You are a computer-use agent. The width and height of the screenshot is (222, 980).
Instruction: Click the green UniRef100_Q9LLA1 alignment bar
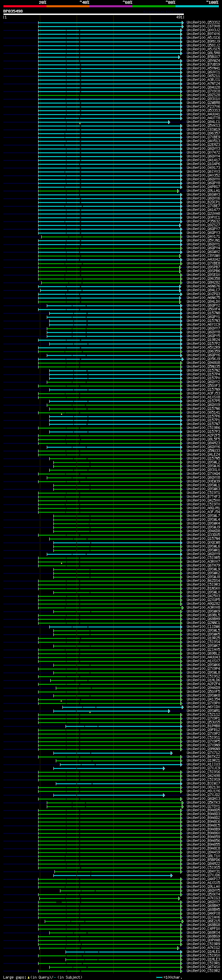pyautogui.click(x=109, y=191)
